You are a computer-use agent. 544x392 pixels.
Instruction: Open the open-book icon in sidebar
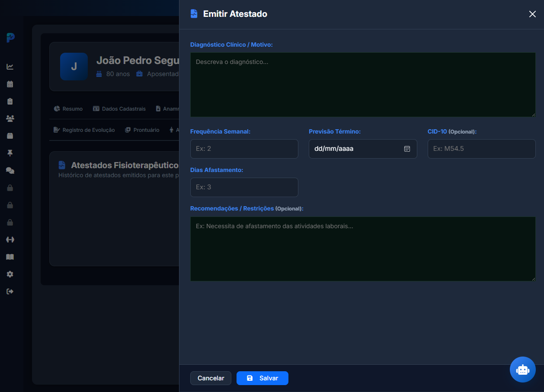coord(10,257)
